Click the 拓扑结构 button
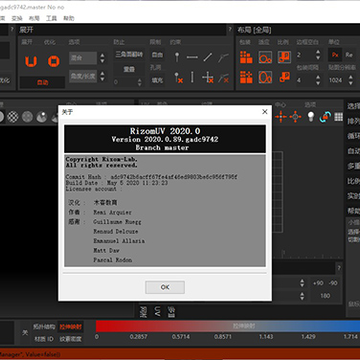360x360 pixels. 44,327
